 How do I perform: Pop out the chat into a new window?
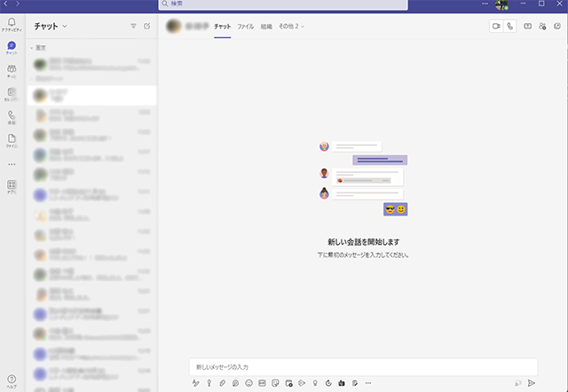pos(557,26)
